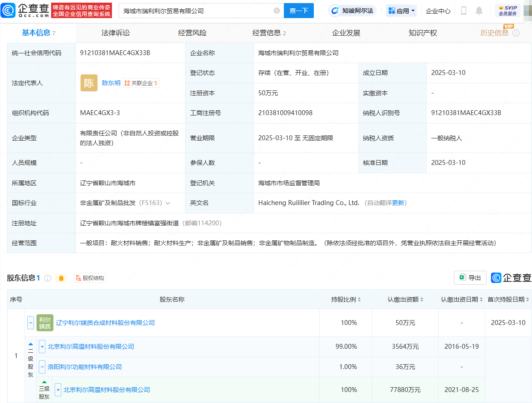Sort by 持股比例 column

pyautogui.click(x=346, y=299)
